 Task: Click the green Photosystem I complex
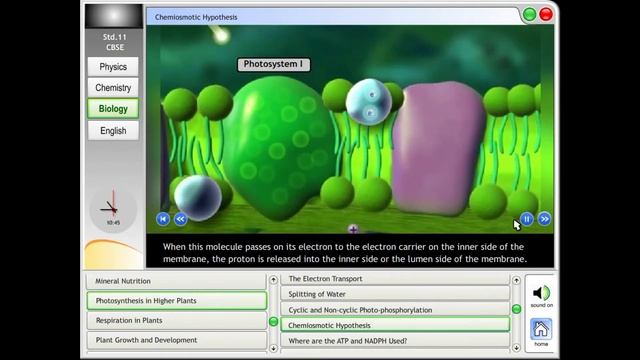click(280, 147)
